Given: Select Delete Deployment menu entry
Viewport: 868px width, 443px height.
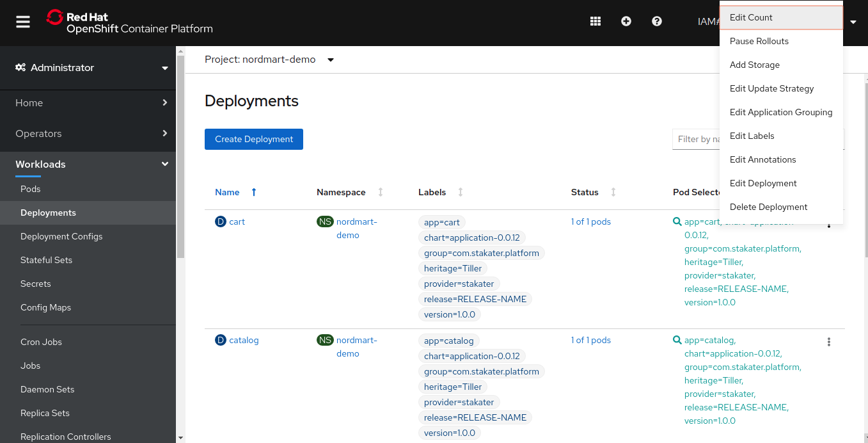Looking at the screenshot, I should coord(782,207).
